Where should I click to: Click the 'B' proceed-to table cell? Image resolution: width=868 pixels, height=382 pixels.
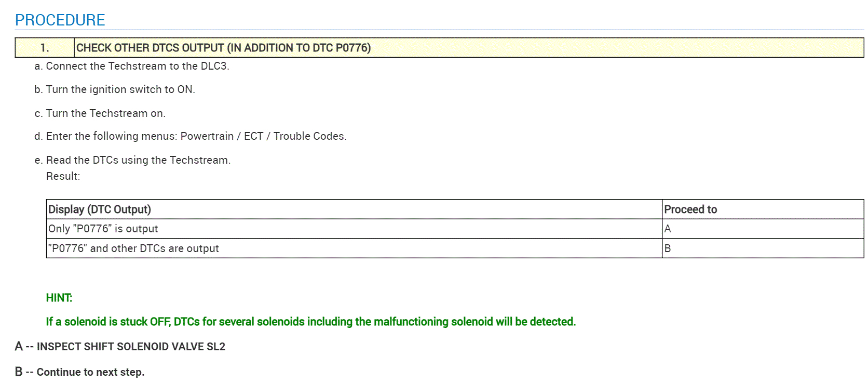point(668,248)
